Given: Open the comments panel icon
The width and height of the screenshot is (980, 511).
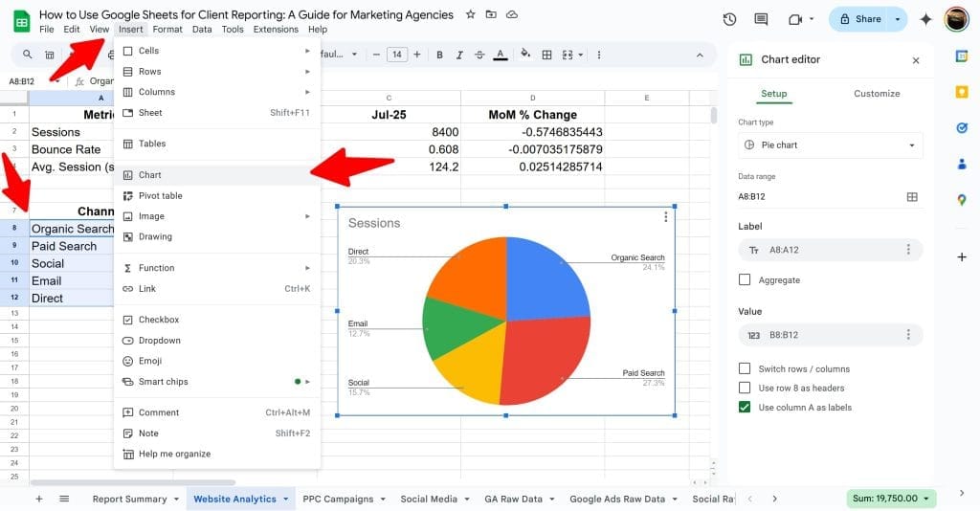Looking at the screenshot, I should point(761,19).
